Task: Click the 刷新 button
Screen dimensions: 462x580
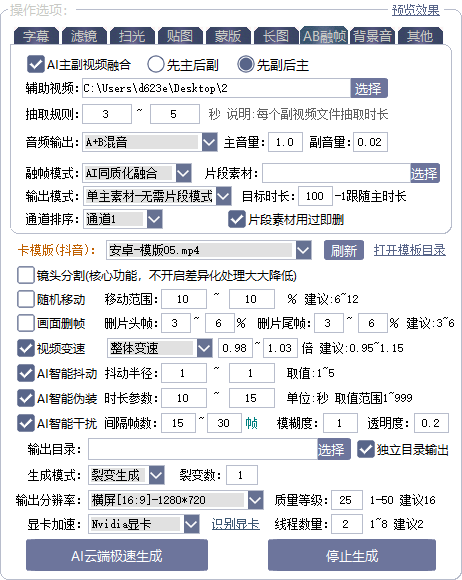Action: [344, 250]
